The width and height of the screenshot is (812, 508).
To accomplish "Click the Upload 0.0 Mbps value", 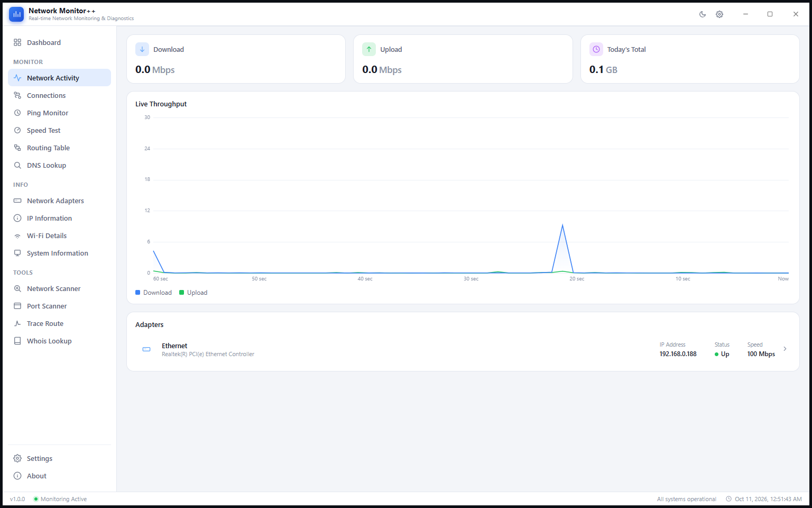I will click(x=382, y=70).
